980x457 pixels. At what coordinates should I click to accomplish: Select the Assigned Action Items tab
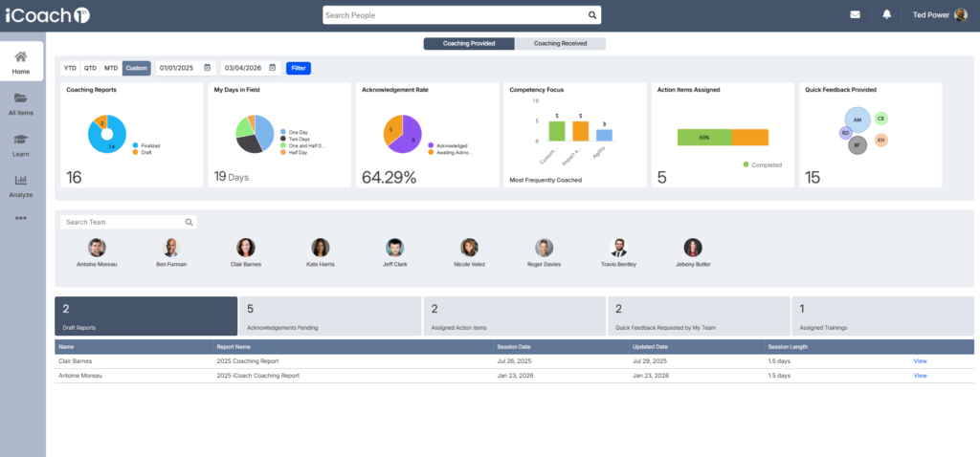[x=514, y=316]
